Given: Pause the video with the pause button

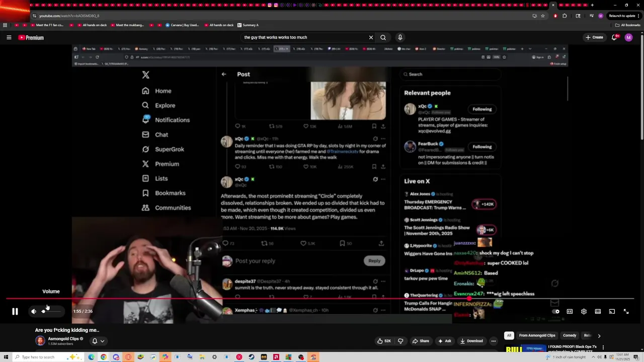Looking at the screenshot, I should [15, 312].
